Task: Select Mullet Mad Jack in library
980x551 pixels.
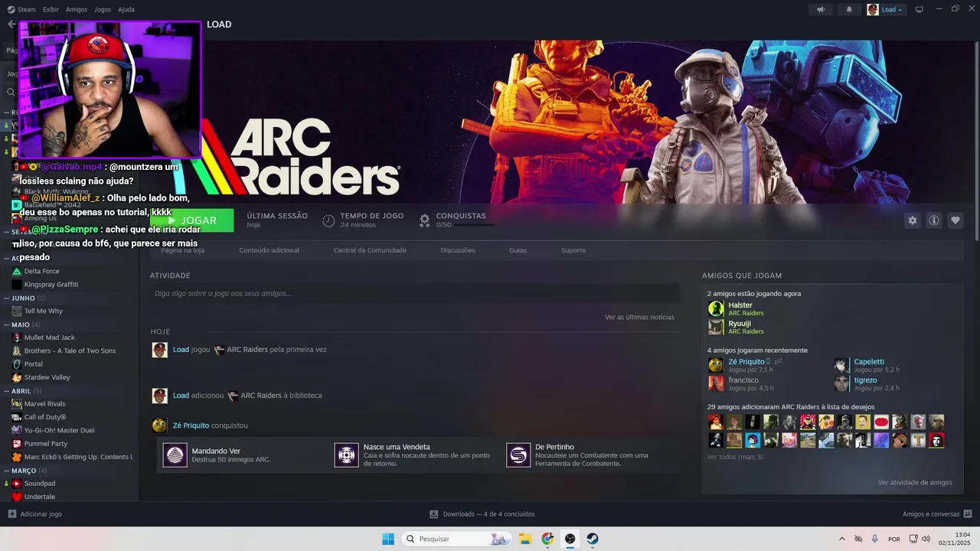Action: click(49, 337)
